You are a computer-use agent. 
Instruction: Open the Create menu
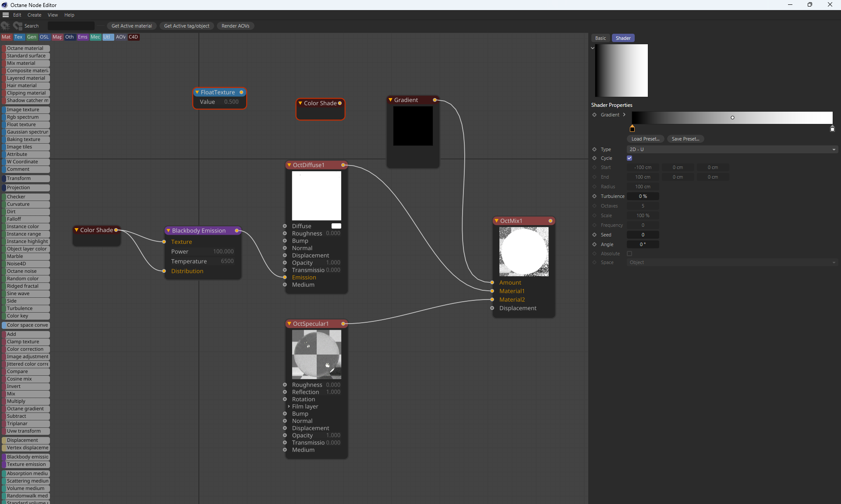34,15
